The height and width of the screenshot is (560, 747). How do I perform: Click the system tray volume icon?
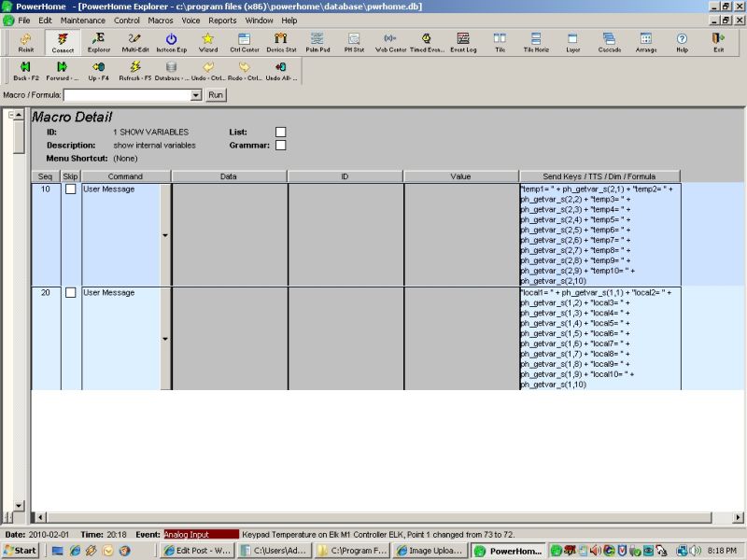coord(697,551)
